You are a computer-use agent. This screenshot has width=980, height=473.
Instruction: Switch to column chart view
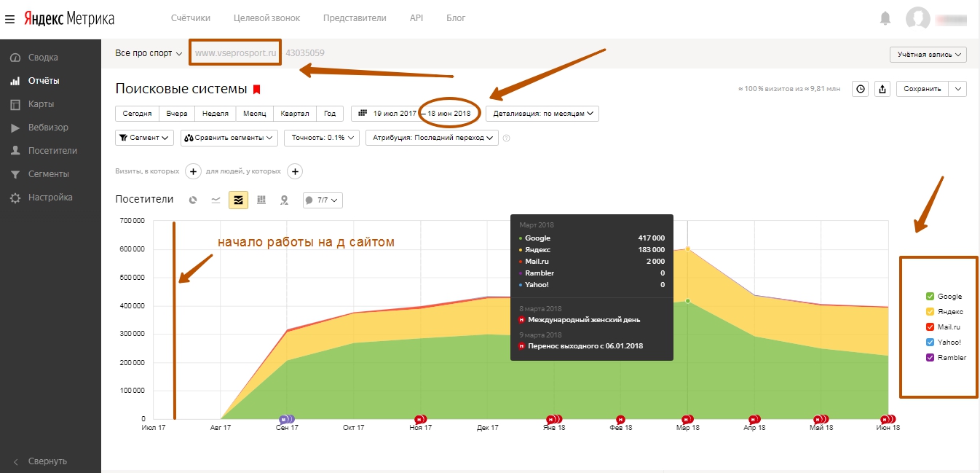point(261,200)
